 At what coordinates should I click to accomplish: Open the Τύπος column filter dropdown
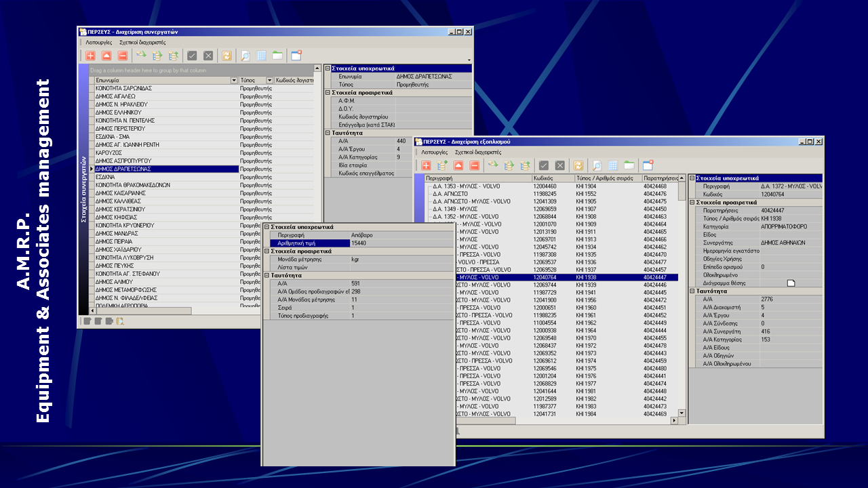click(x=269, y=80)
